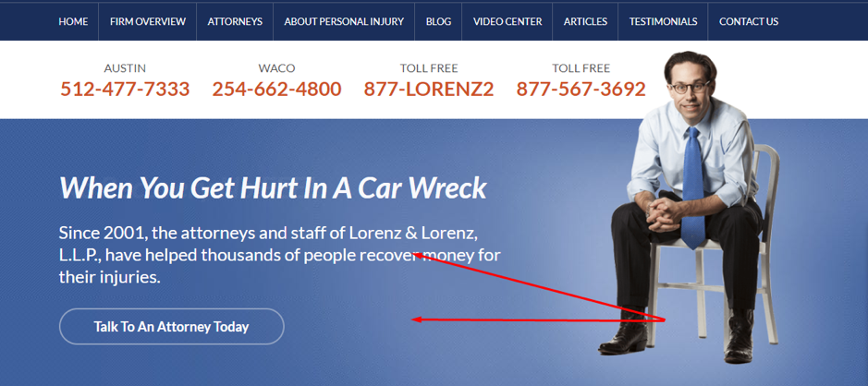
Task: Click the Waco office label
Action: click(x=276, y=68)
